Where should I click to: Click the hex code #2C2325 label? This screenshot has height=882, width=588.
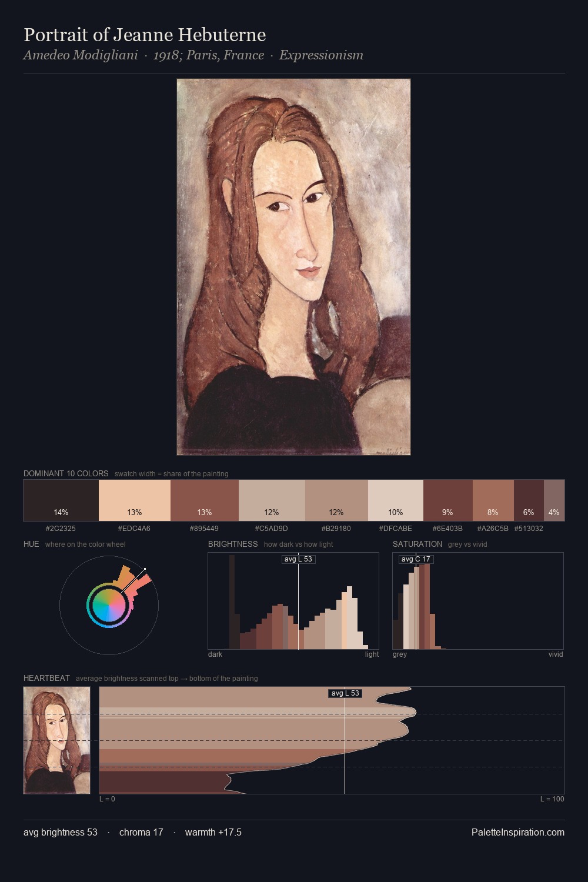click(61, 528)
